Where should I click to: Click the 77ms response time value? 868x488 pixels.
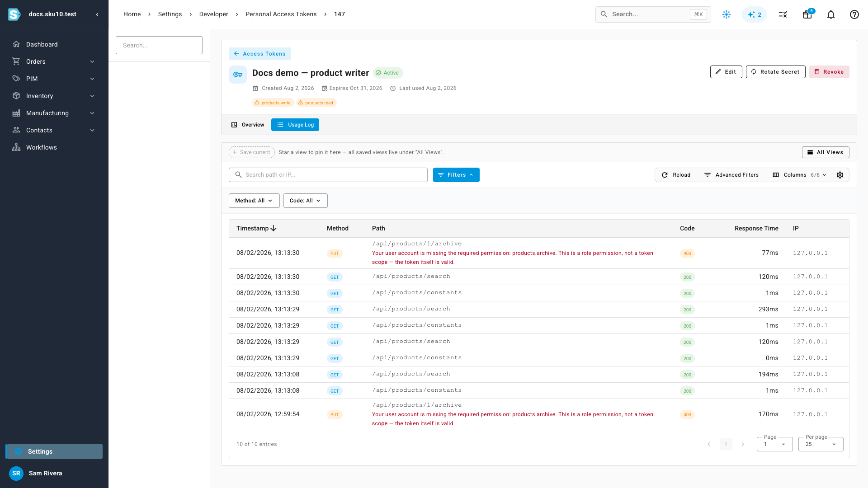pyautogui.click(x=770, y=253)
